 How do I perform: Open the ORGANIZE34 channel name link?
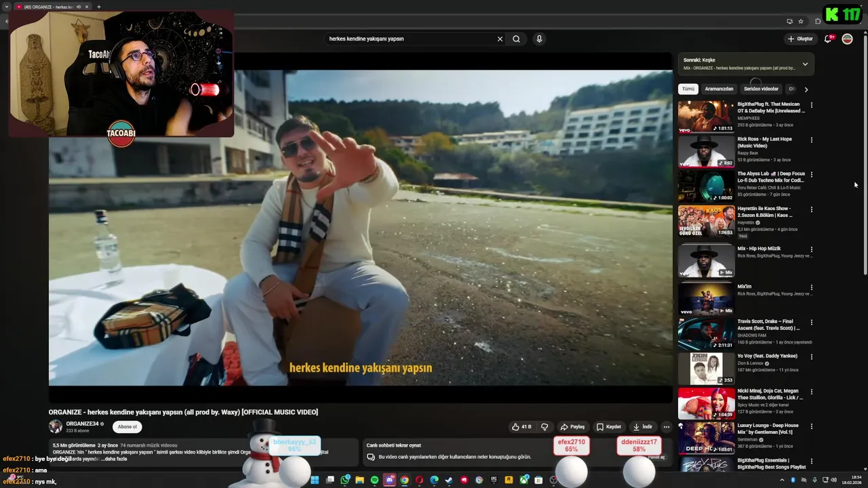pyautogui.click(x=82, y=424)
